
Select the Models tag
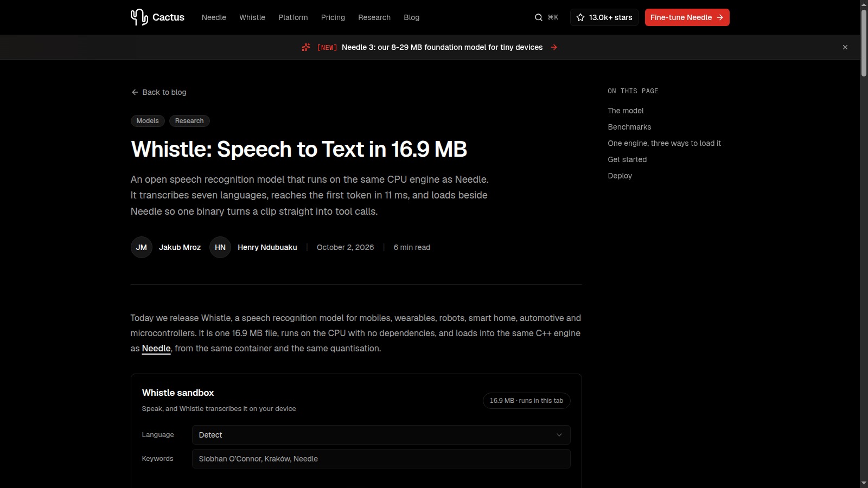148,121
